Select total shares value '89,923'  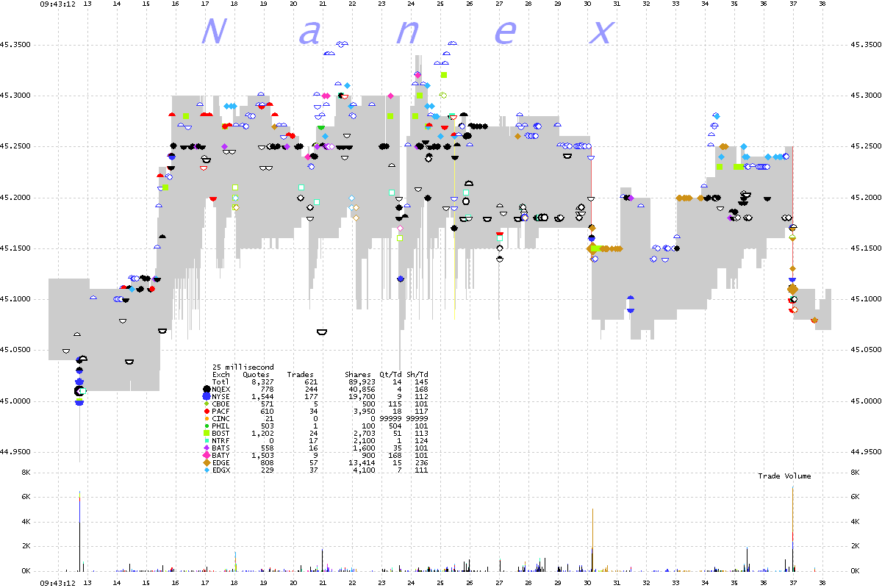tap(362, 381)
